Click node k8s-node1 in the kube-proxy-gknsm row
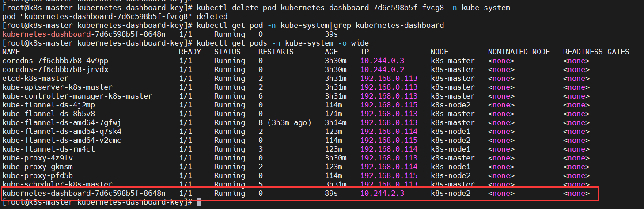 tap(451, 167)
